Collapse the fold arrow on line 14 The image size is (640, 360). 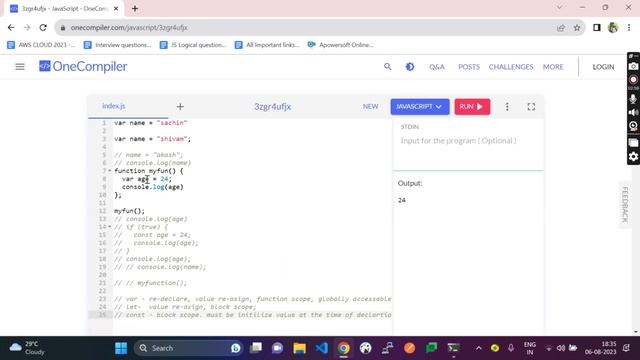point(109,227)
